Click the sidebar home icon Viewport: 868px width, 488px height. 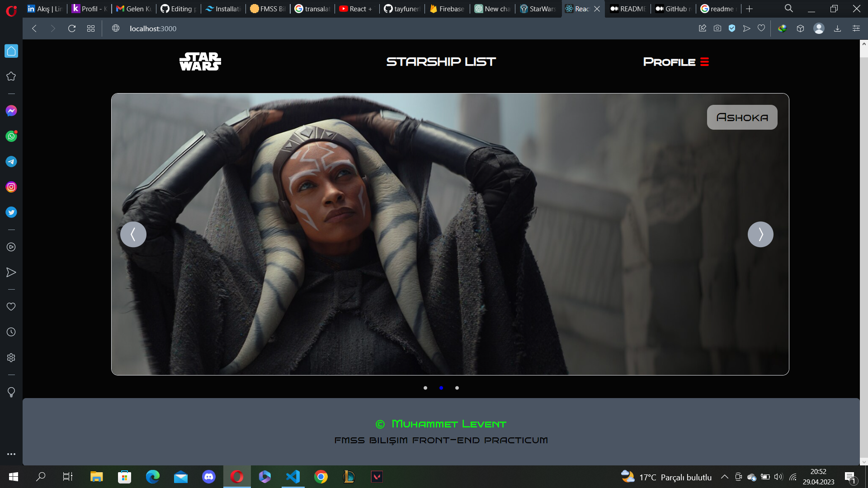pyautogui.click(x=11, y=51)
